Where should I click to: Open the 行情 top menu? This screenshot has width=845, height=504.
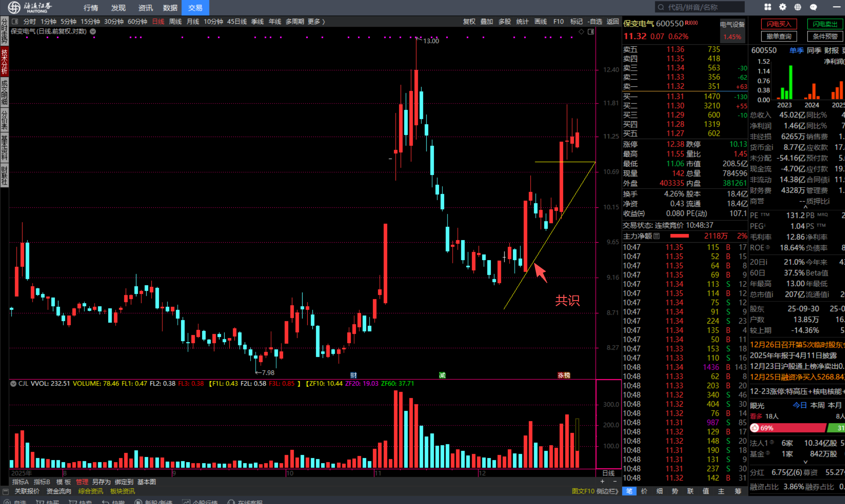91,8
